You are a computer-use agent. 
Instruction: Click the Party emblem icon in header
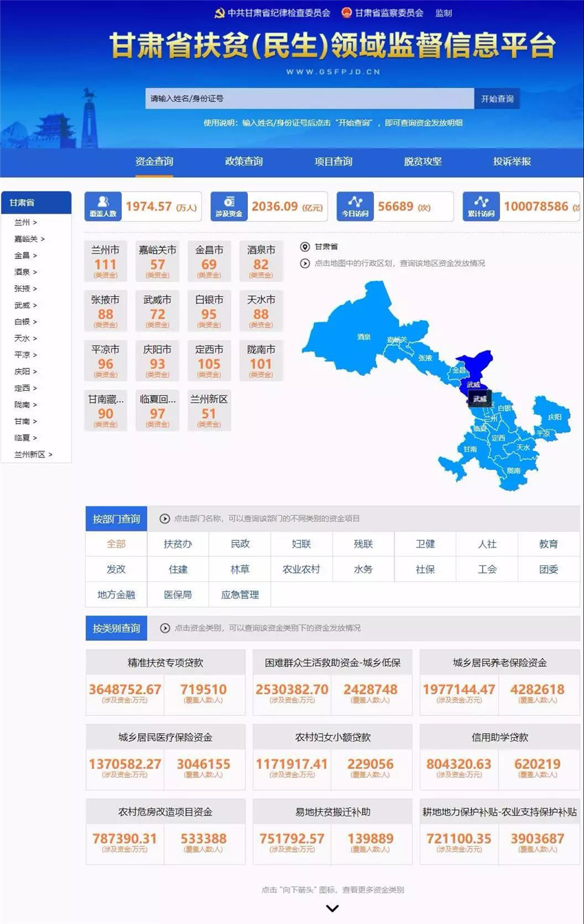click(x=219, y=13)
